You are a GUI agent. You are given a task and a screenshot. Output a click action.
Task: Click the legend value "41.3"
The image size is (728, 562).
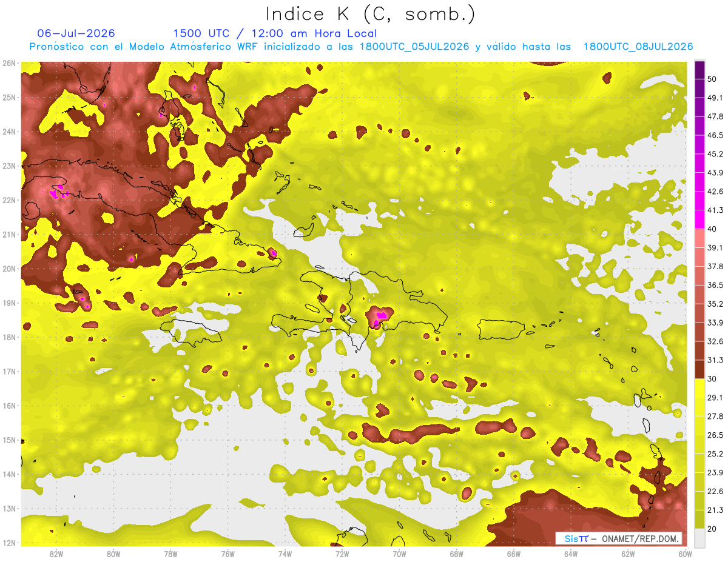click(x=715, y=210)
